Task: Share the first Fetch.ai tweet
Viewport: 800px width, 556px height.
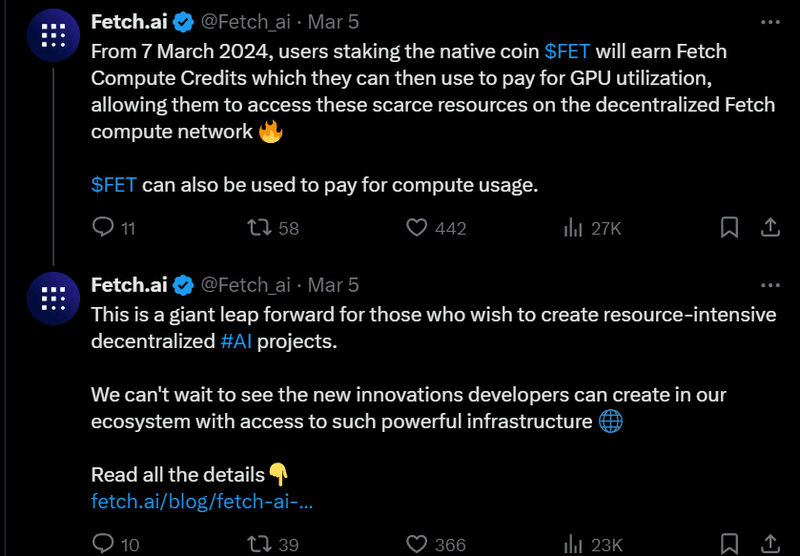Action: (x=770, y=228)
